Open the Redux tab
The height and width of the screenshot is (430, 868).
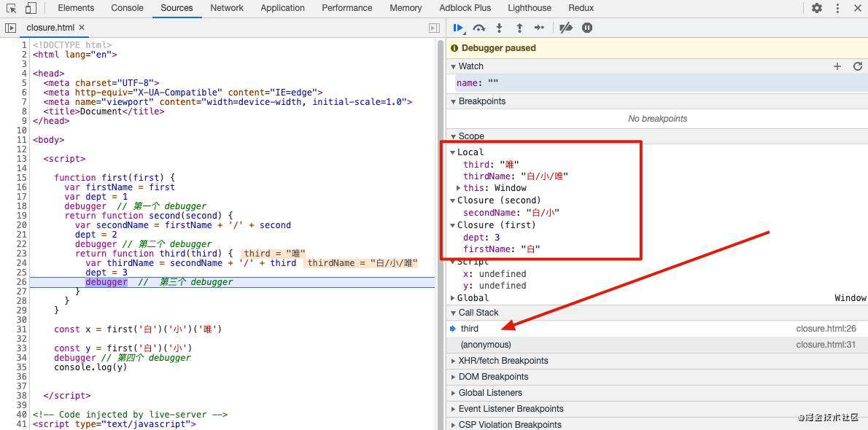pyautogui.click(x=581, y=8)
